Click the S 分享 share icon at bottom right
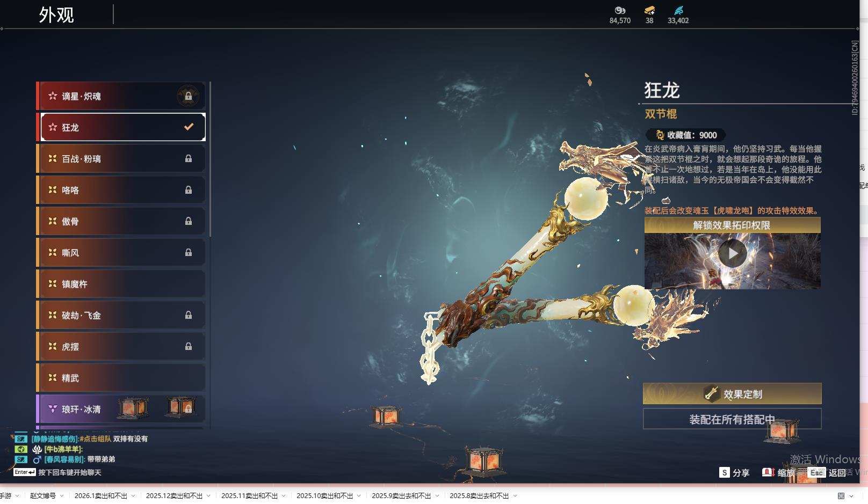This screenshot has width=868, height=504. (725, 473)
